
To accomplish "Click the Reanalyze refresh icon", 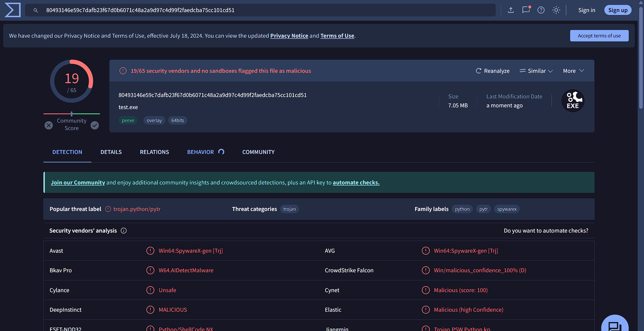I will click(x=478, y=71).
